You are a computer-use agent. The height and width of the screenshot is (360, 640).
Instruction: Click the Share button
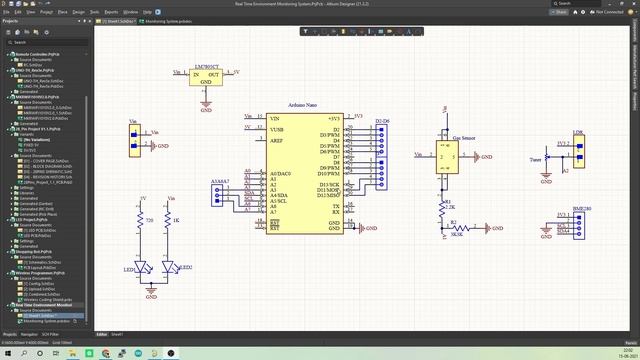[559, 12]
